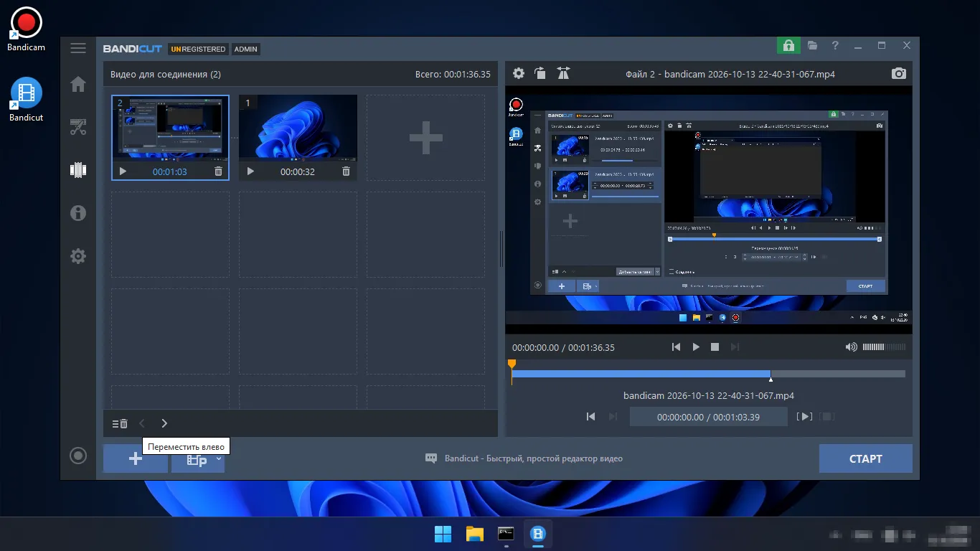
Task: Open File Explorer from the taskbar
Action: click(x=475, y=534)
